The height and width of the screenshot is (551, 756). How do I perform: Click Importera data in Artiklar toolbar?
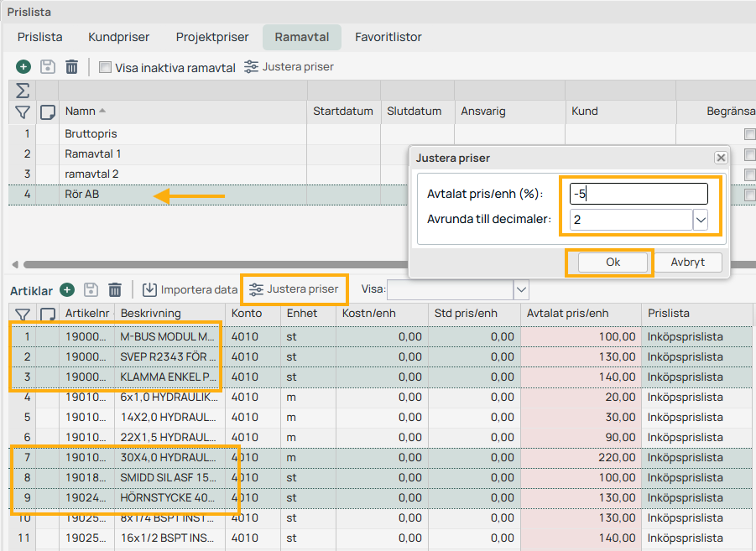click(x=190, y=290)
